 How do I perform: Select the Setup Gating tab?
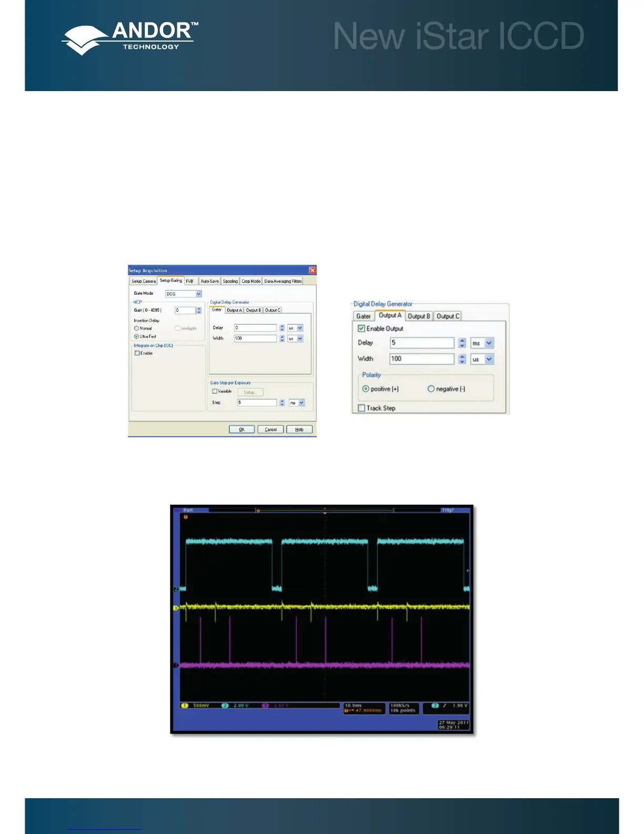pos(171,281)
